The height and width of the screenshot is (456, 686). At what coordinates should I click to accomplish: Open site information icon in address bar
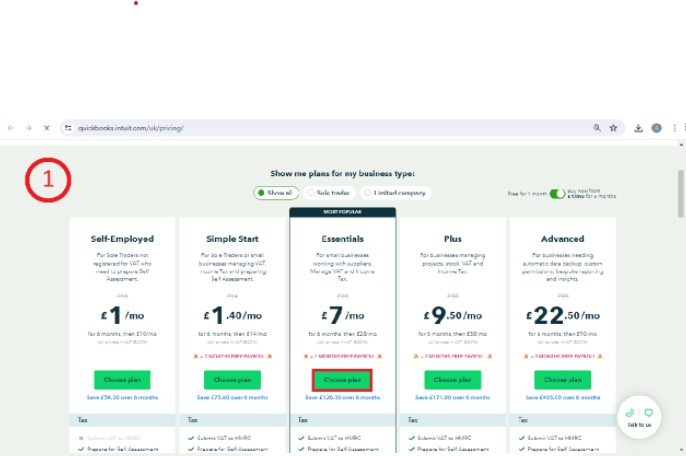pyautogui.click(x=68, y=128)
